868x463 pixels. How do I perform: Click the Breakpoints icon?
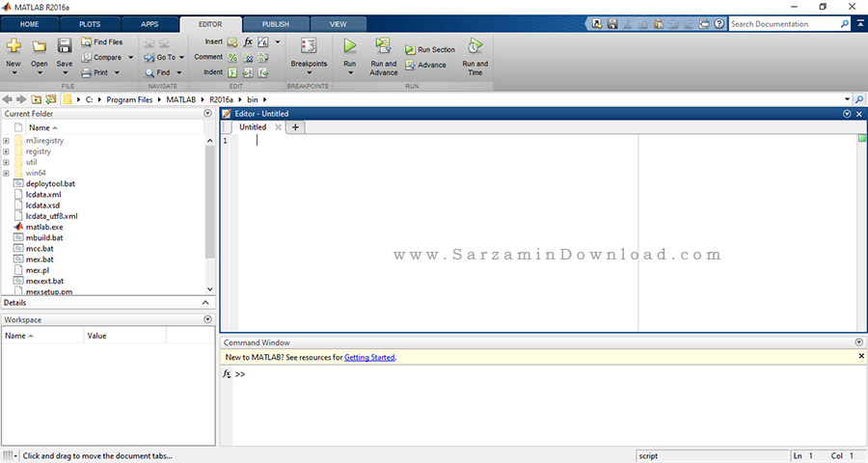(x=309, y=46)
